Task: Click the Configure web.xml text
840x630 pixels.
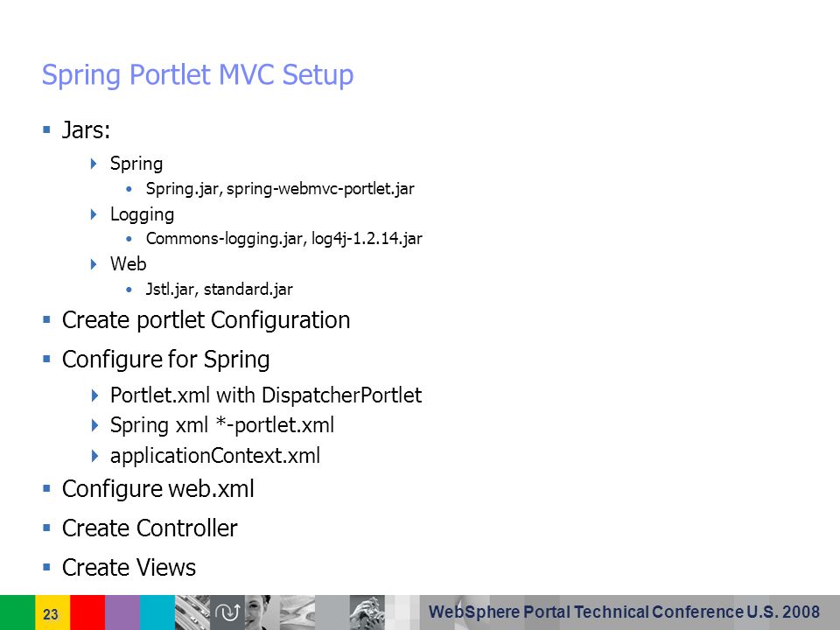Action: click(158, 489)
